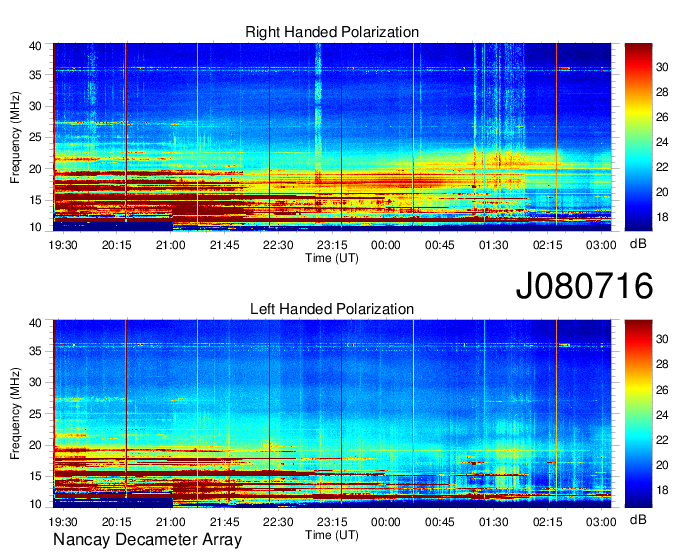This screenshot has width=680, height=552.
Task: Click the dB label of Right Handed color bar
Action: pos(638,244)
